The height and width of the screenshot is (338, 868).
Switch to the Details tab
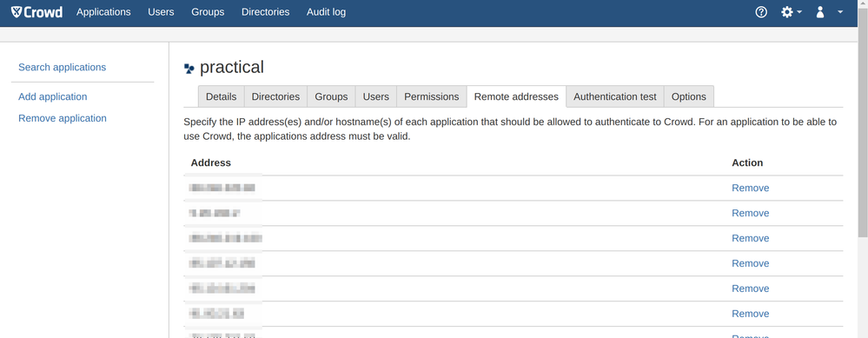(221, 96)
